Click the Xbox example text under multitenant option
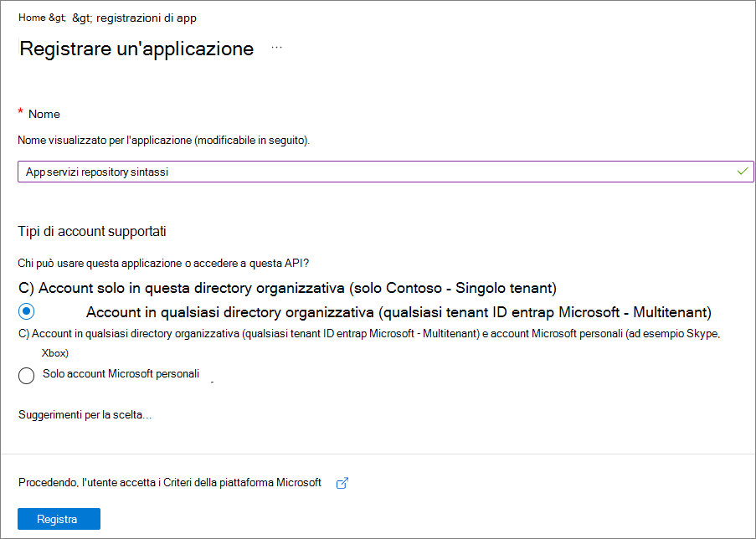The width and height of the screenshot is (756, 539). [55, 352]
